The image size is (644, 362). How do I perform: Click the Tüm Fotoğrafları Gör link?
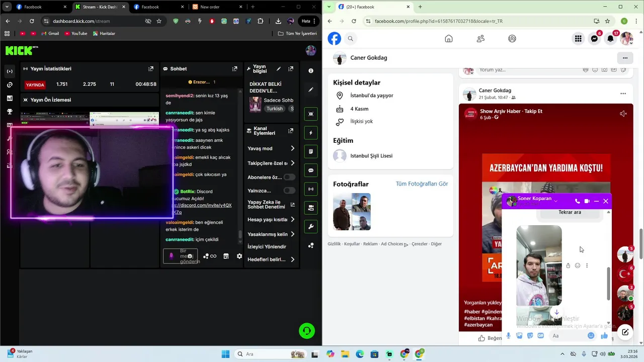click(x=422, y=184)
